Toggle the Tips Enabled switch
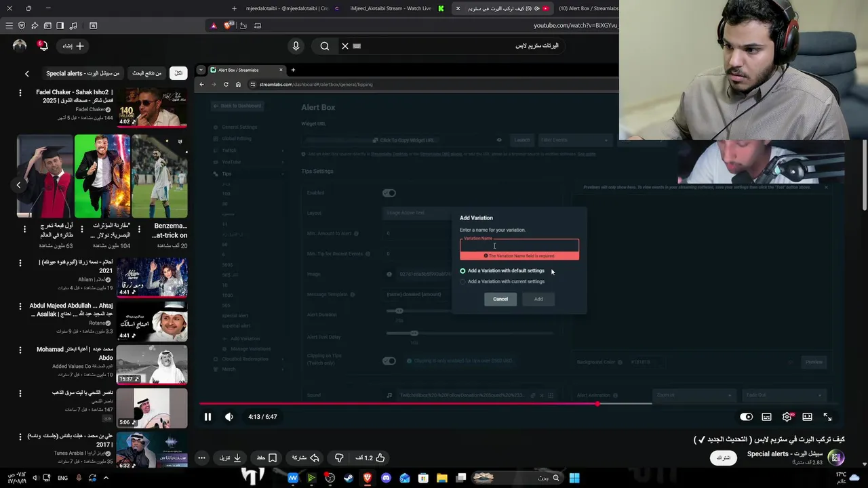The image size is (868, 488). (x=389, y=193)
